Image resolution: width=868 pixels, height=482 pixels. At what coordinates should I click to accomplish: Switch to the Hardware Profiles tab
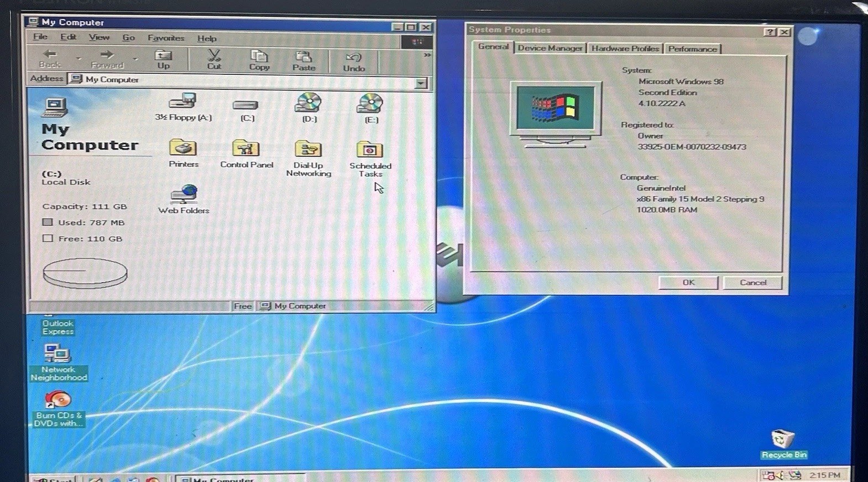pyautogui.click(x=625, y=49)
